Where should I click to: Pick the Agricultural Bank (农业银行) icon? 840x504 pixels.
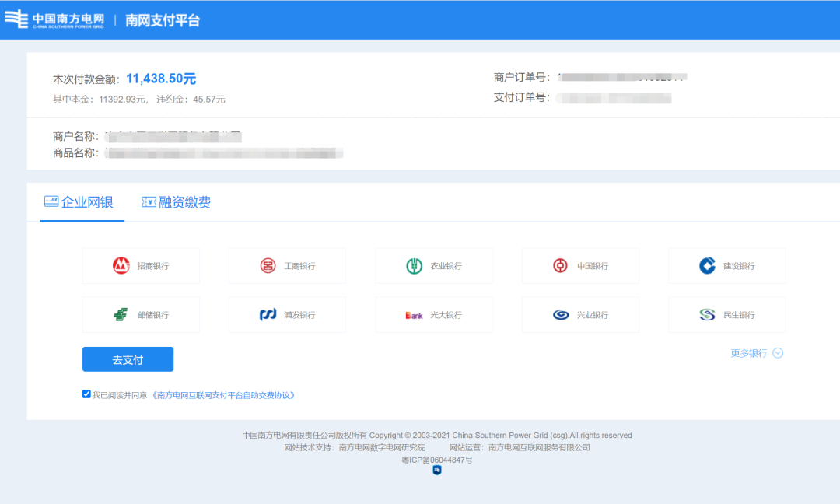(414, 266)
